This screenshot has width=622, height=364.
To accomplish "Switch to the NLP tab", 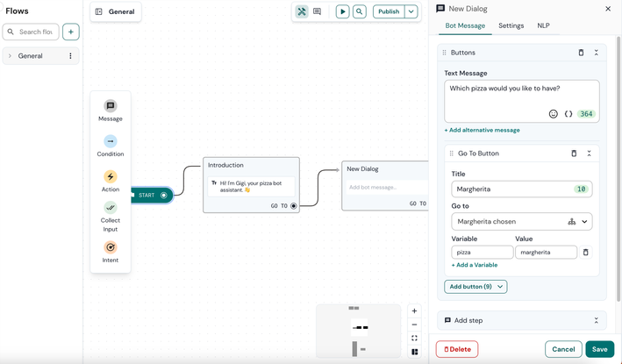I will coord(543,26).
